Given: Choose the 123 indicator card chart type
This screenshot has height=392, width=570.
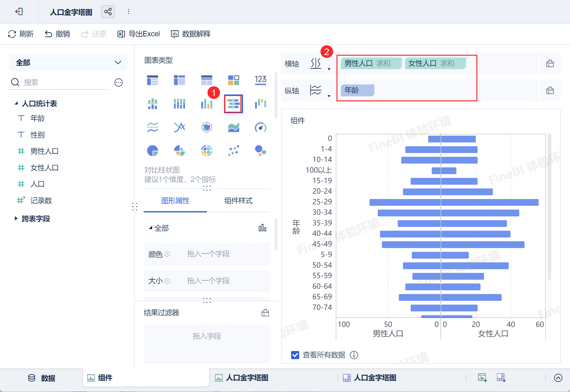Looking at the screenshot, I should (260, 80).
